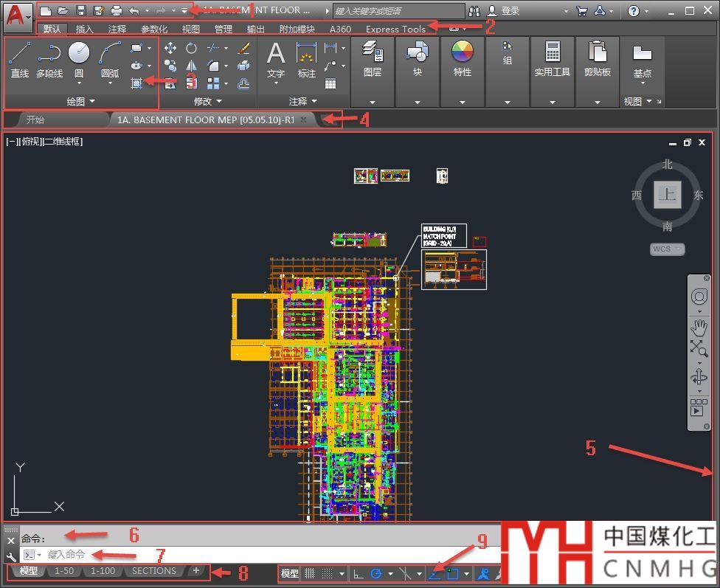Click the Print icon in quick access toolbar

coord(116,10)
